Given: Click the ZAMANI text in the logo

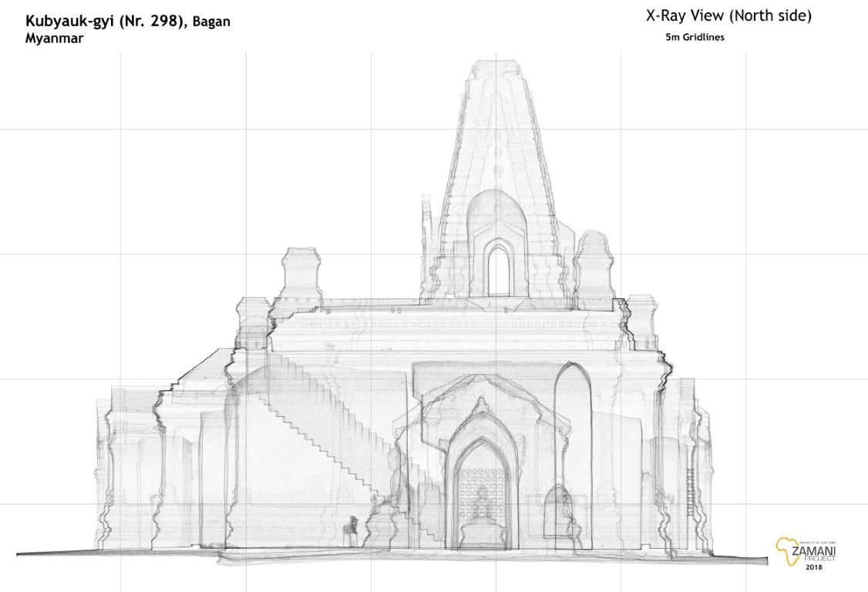Looking at the screenshot, I should pos(809,553).
